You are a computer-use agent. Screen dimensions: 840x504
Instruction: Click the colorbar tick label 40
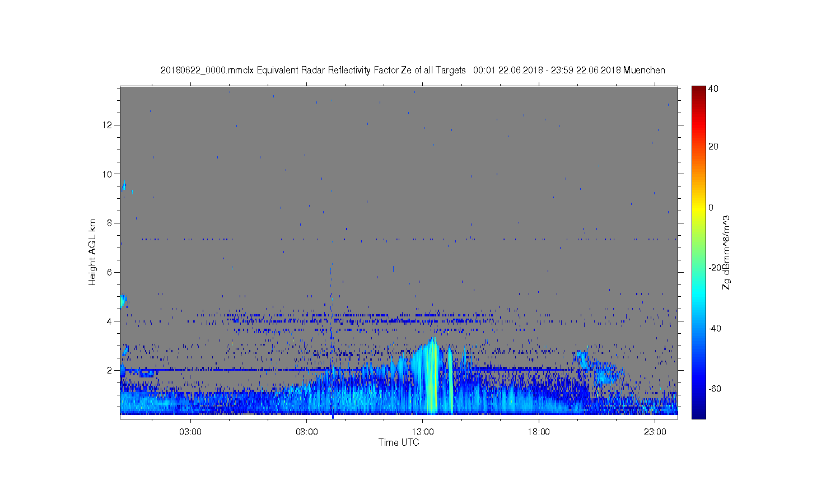click(713, 88)
